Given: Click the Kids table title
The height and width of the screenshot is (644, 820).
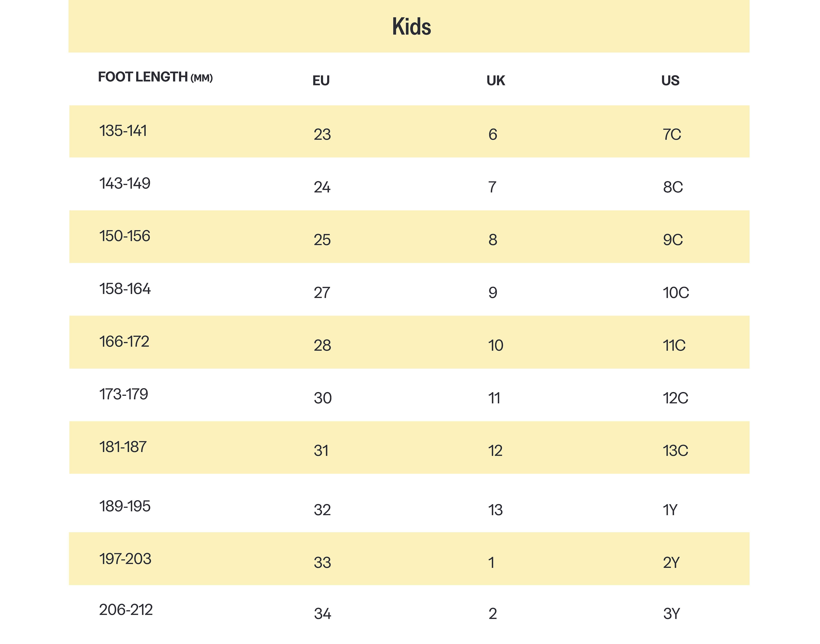Looking at the screenshot, I should [411, 27].
